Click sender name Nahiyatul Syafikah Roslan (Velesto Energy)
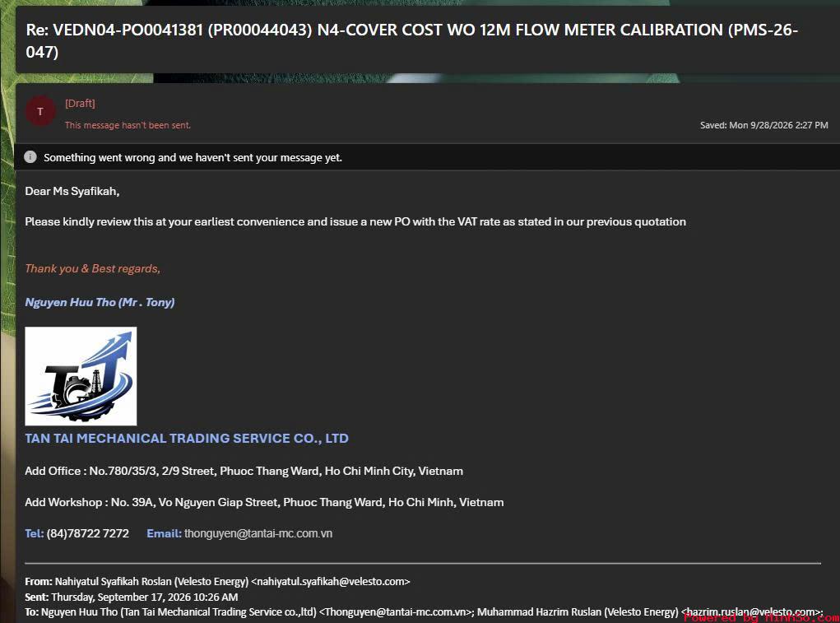This screenshot has height=623, width=840. click(151, 581)
